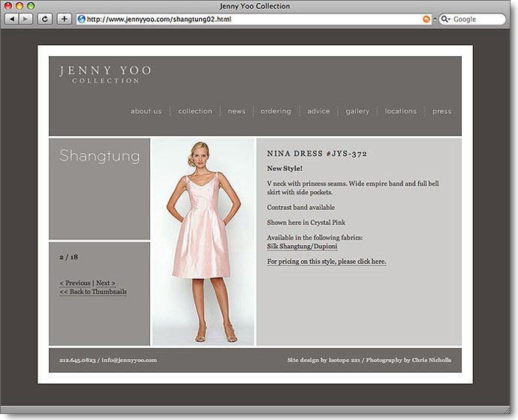Open 'Silk Shangtung/Dupioni' fabric link

click(x=302, y=246)
